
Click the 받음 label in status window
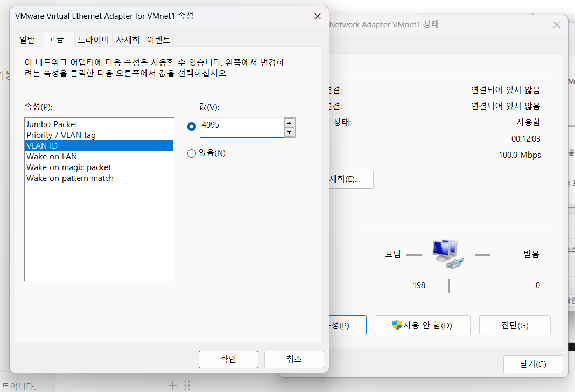531,254
